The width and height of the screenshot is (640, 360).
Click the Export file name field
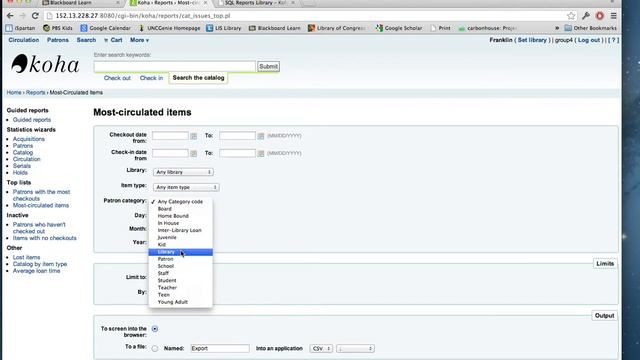point(220,349)
